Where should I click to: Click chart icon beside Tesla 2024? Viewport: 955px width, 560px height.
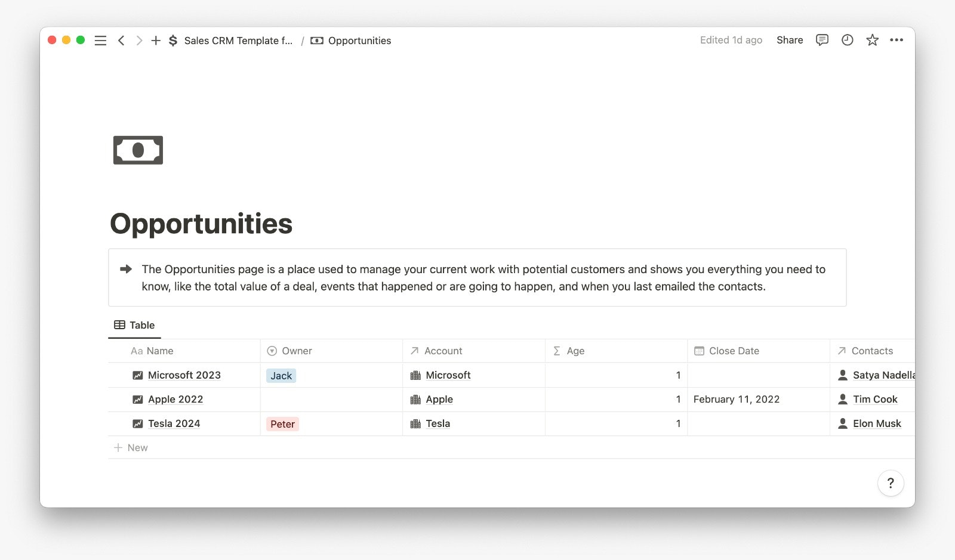138,423
